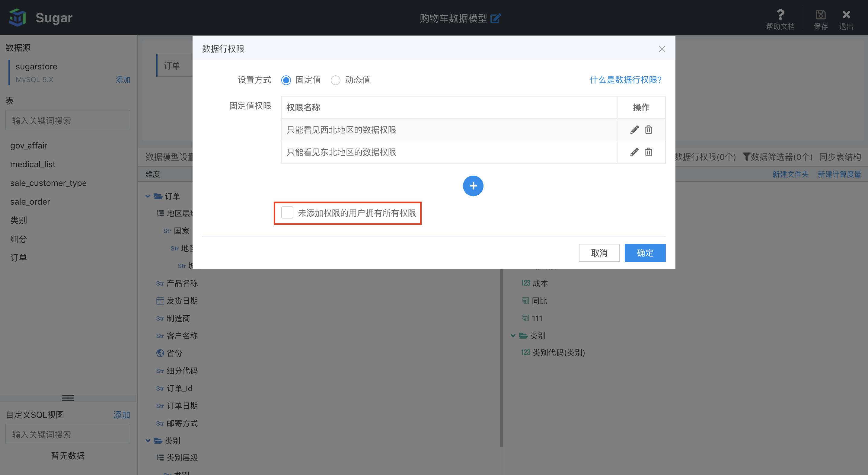Screen dimensions: 868x475
Task: Select the 订单 table in sidebar
Action: point(18,258)
